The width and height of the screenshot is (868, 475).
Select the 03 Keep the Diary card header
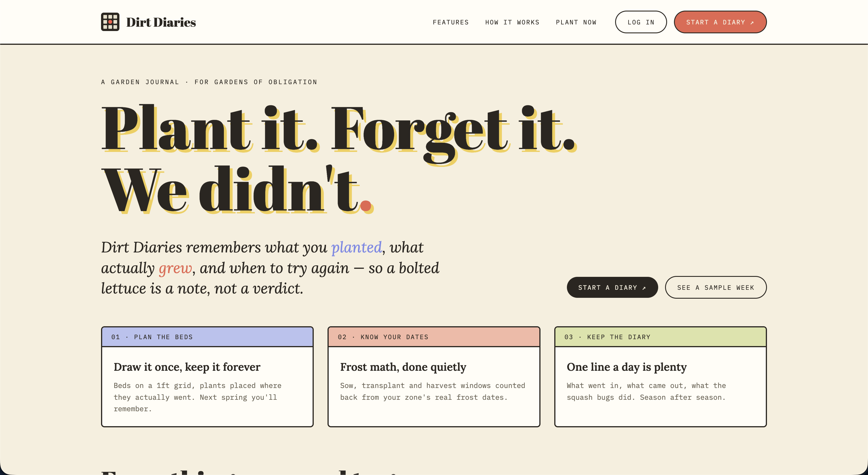pyautogui.click(x=660, y=337)
